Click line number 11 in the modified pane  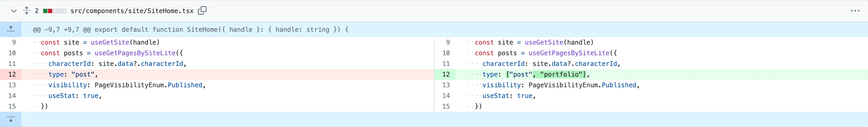[446, 63]
